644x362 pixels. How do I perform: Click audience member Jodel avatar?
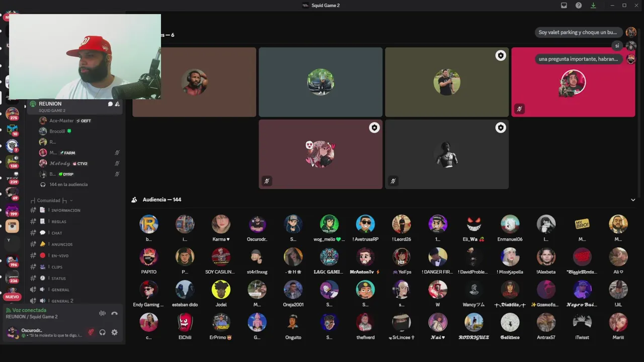tap(221, 290)
